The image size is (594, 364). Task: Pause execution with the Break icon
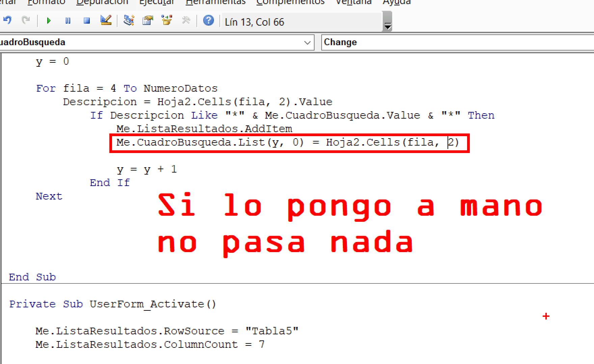pos(67,21)
